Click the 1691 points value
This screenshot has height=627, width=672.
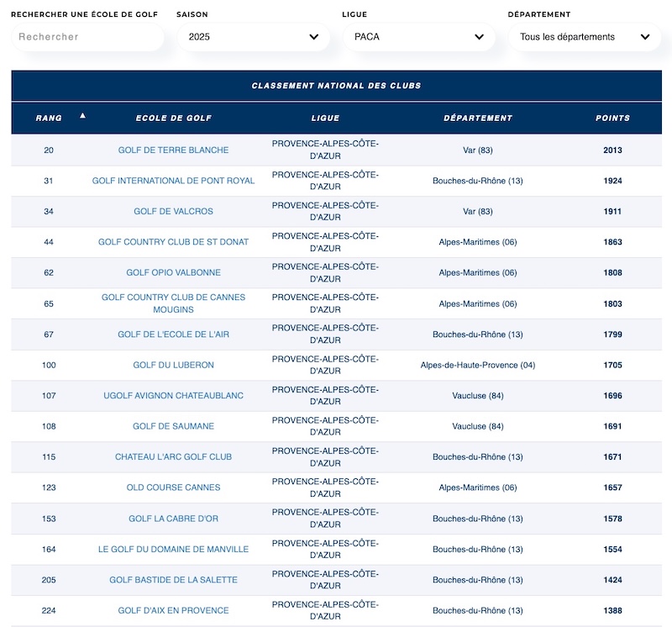[x=612, y=426]
